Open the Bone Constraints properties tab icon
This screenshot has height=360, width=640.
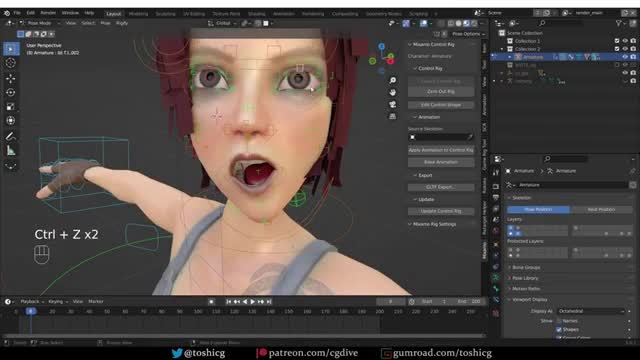496,300
